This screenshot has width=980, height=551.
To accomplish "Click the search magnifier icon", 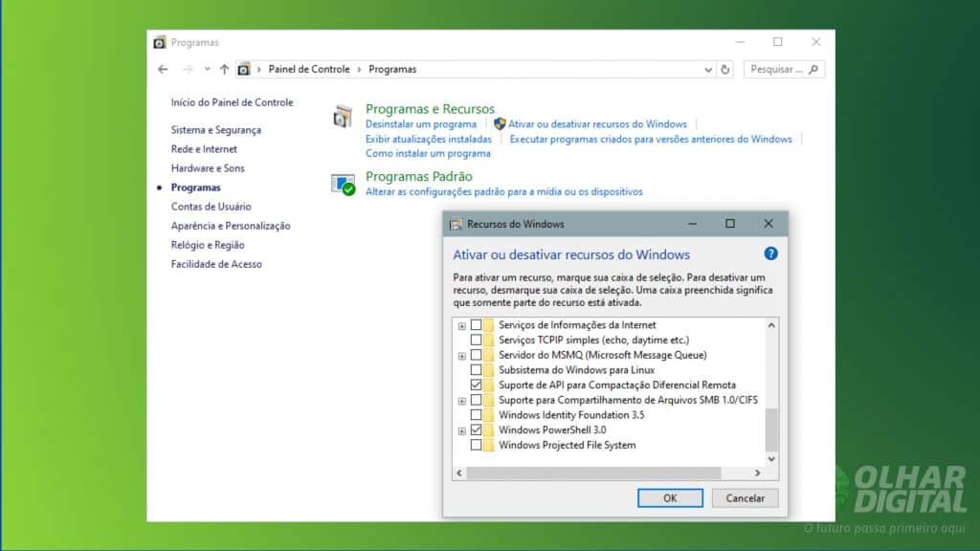I will coord(813,70).
